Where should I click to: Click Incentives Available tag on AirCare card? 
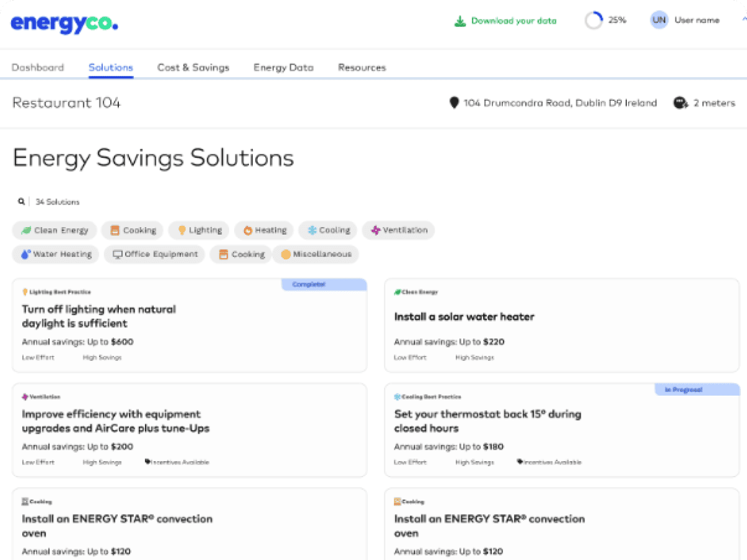177,462
